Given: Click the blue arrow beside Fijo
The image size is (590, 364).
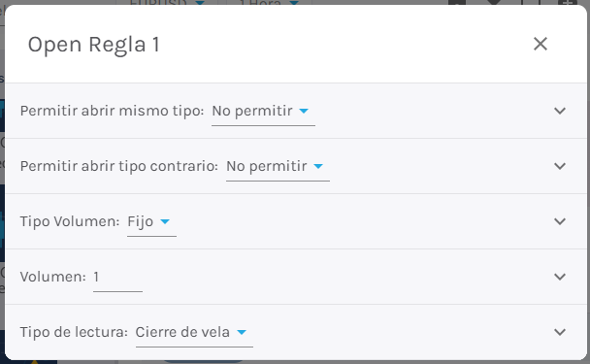Looking at the screenshot, I should [x=165, y=221].
